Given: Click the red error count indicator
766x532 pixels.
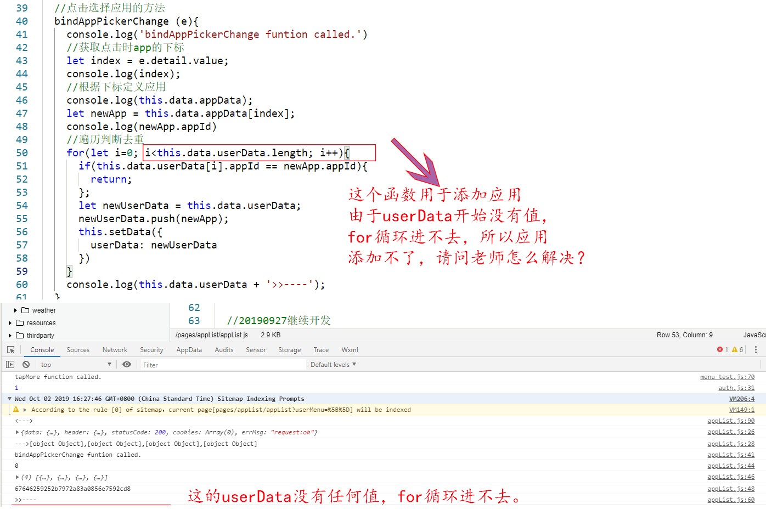Looking at the screenshot, I should pos(722,349).
